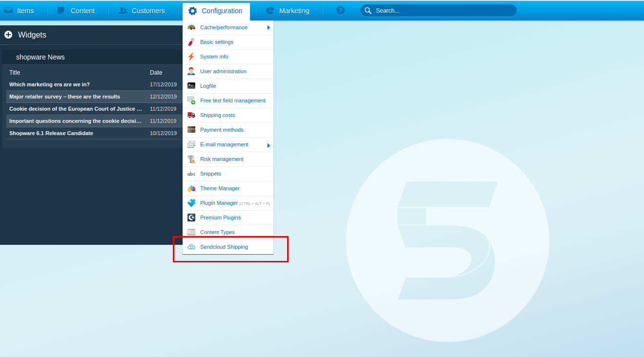Click the Sendcloud Shipping cloud icon

point(191,247)
